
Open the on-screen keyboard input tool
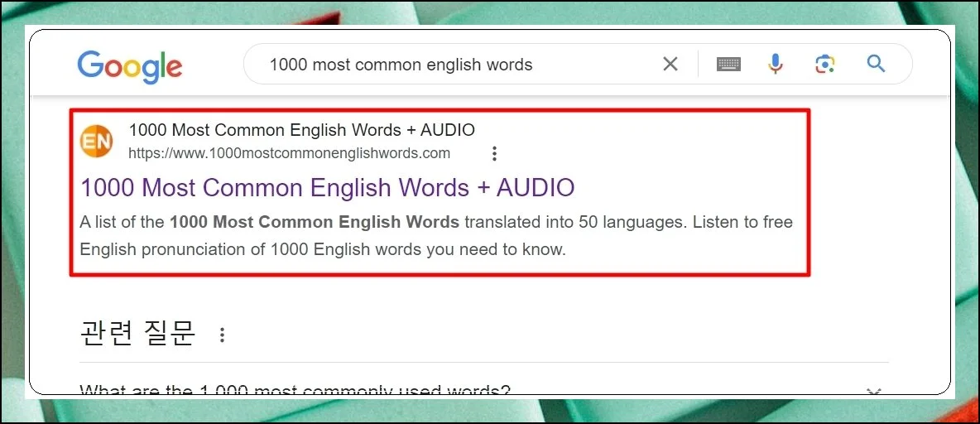tap(728, 64)
